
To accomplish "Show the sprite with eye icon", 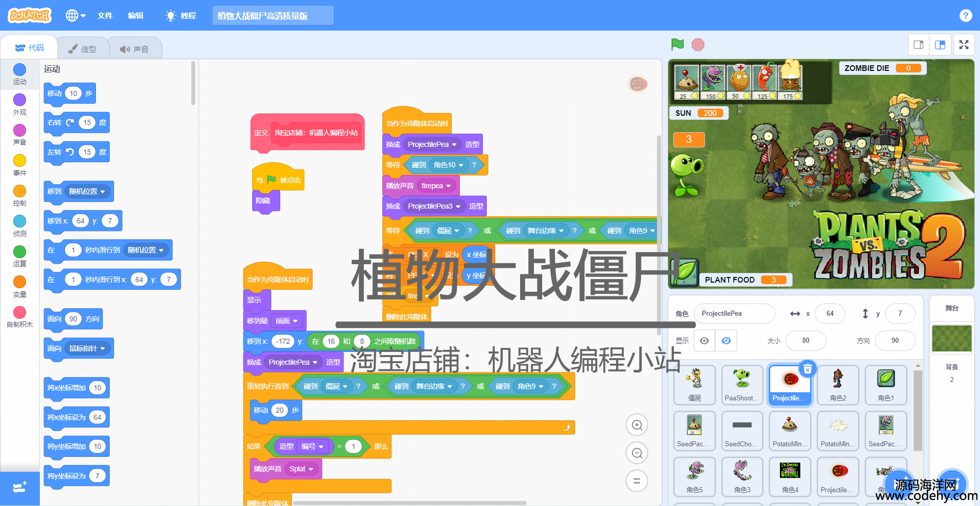I will coord(704,341).
